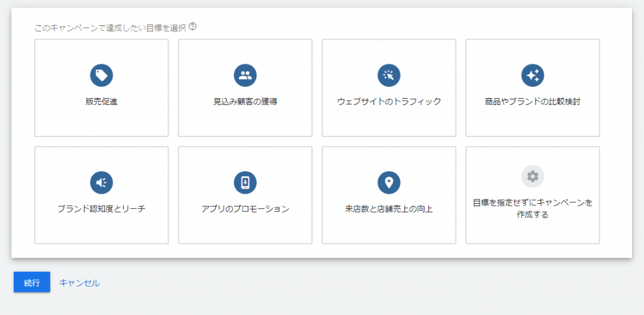Click the people icon for 見込み顧客の獲得
Image resolution: width=644 pixels, height=315 pixels.
coord(245,75)
